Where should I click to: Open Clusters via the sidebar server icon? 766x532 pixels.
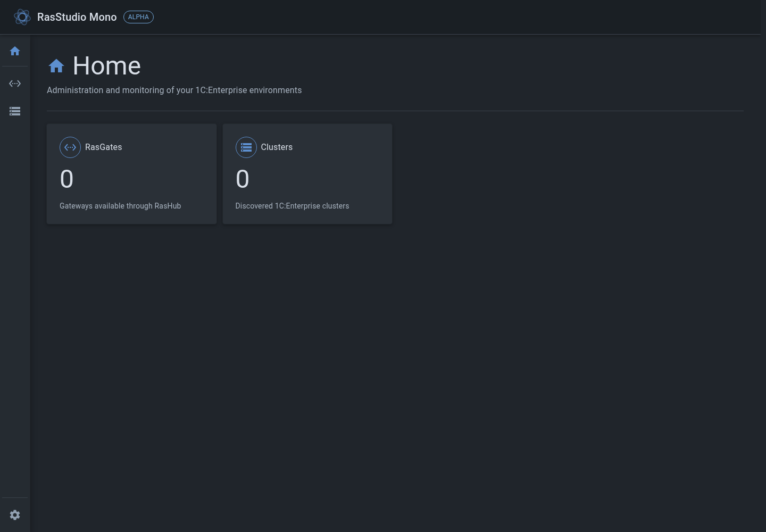pyautogui.click(x=15, y=111)
